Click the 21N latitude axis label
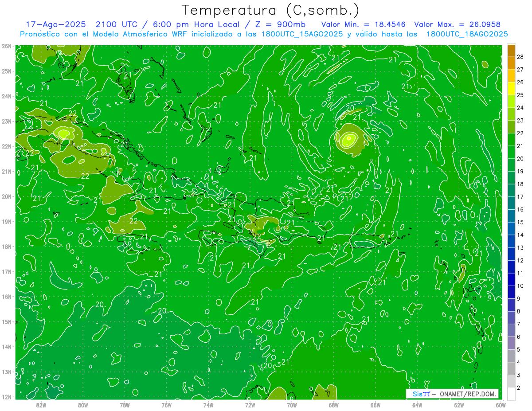Image resolution: width=532 pixels, height=411 pixels. pos(7,171)
